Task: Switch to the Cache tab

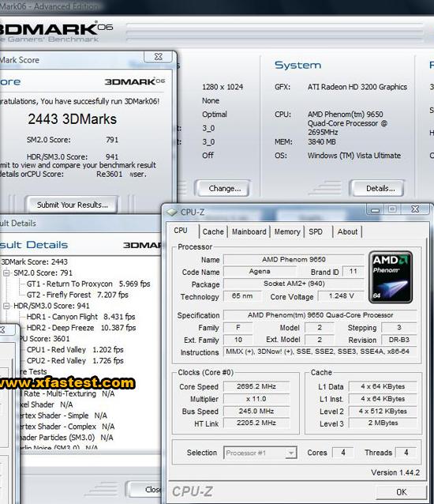Action: click(213, 231)
